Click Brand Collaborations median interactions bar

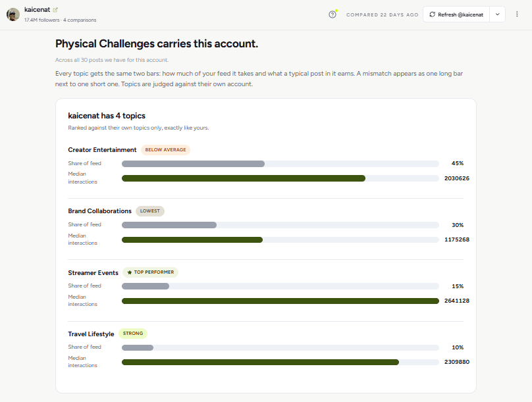pos(280,240)
